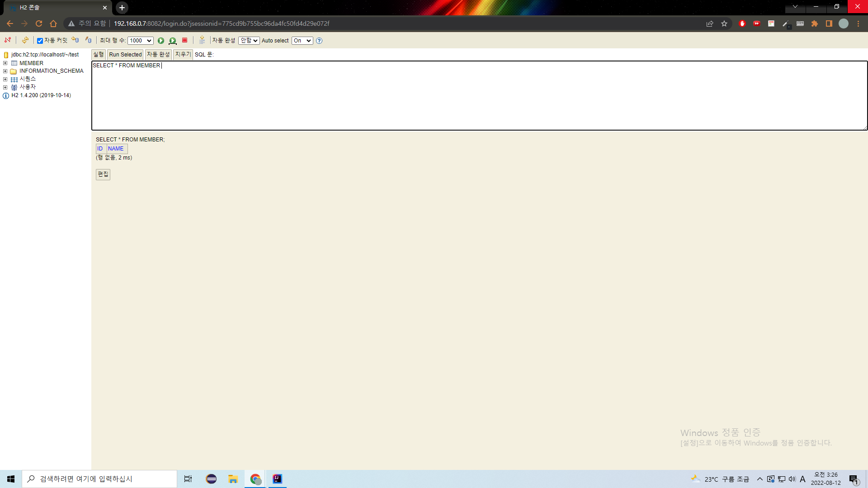Image resolution: width=868 pixels, height=488 pixels.
Task: Expand the 사용자 users node
Action: pos(5,87)
